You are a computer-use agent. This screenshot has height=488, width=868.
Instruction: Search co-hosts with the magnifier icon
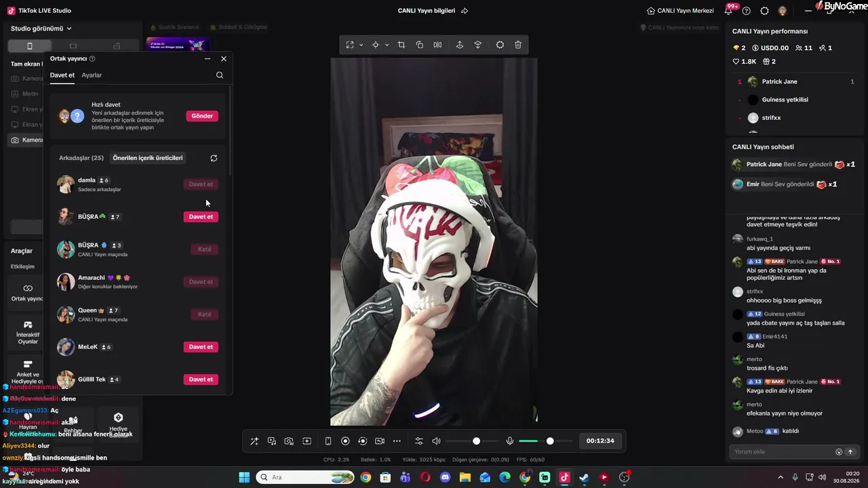click(x=220, y=75)
